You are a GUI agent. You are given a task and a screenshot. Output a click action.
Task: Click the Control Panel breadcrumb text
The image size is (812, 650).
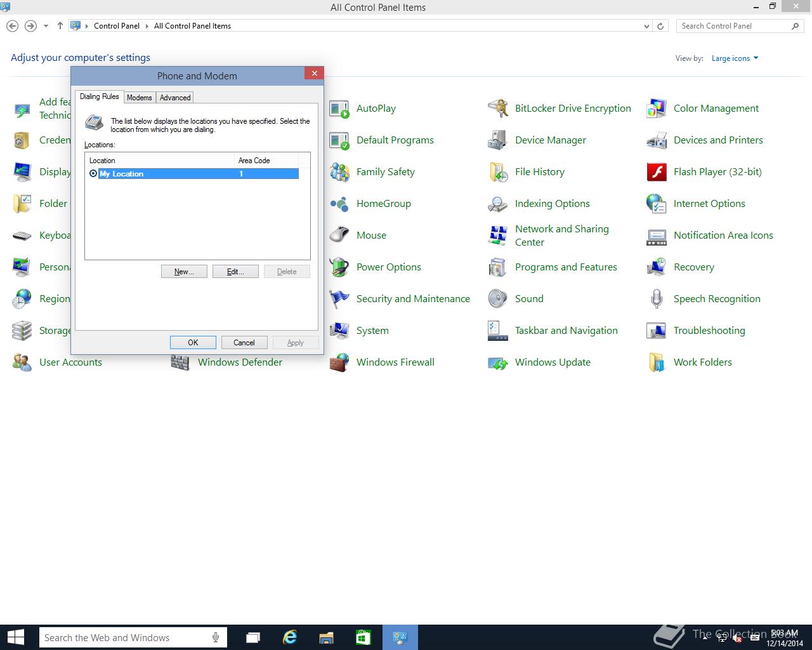(117, 26)
